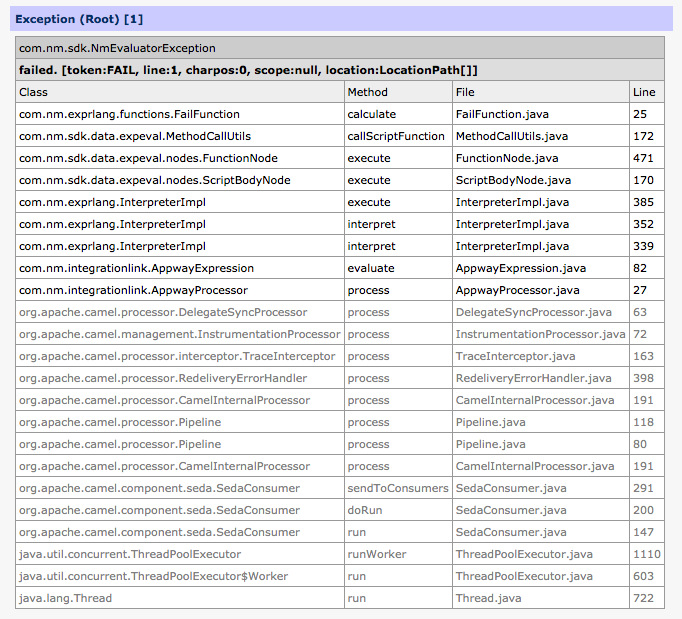The image size is (682, 619).
Task: Click line number 398 cell
Action: coord(647,378)
